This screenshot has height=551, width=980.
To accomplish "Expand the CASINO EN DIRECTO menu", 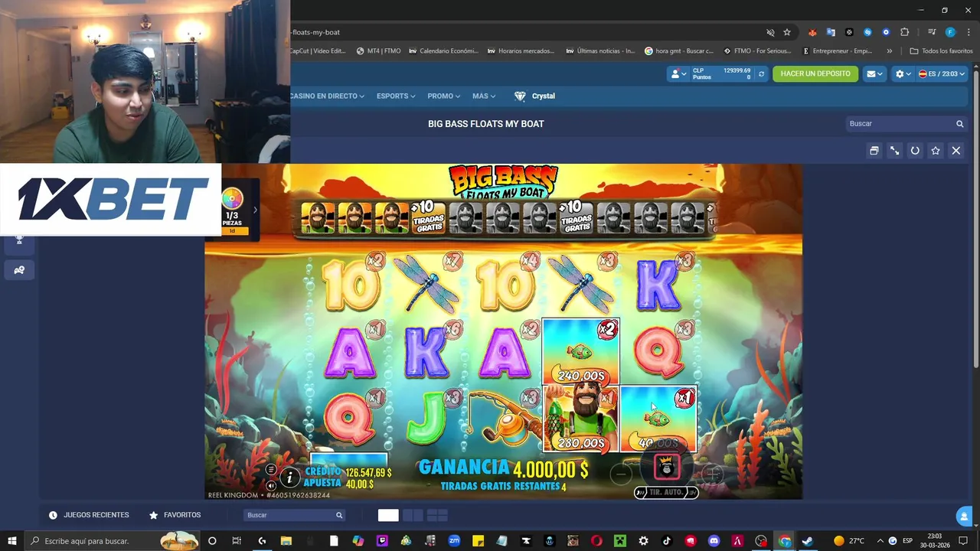I will click(x=327, y=96).
